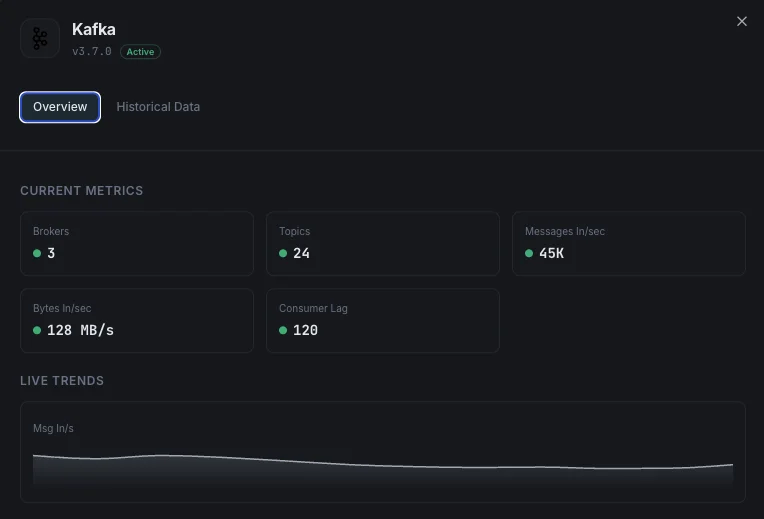Select the Bytes In/sec metric card
This screenshot has height=519, width=764.
137,320
